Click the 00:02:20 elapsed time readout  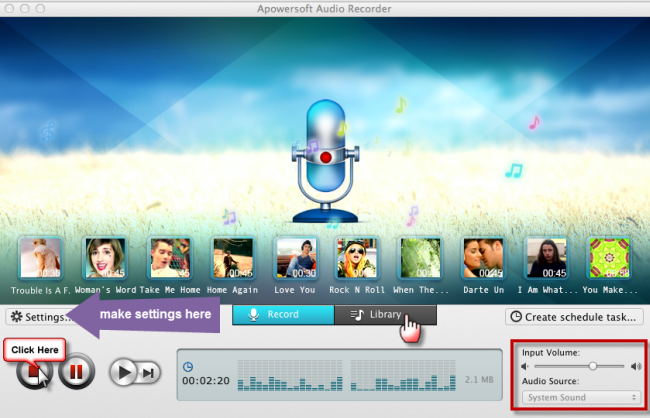206,380
